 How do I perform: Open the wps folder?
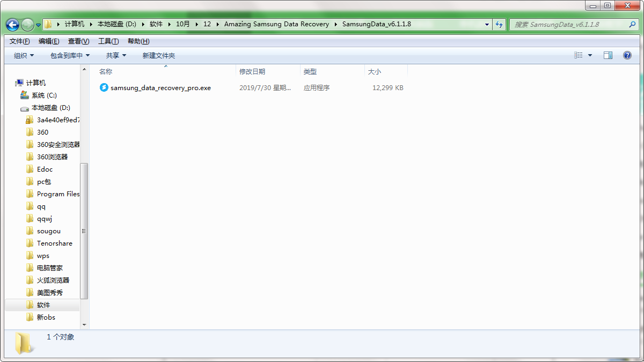click(x=43, y=255)
